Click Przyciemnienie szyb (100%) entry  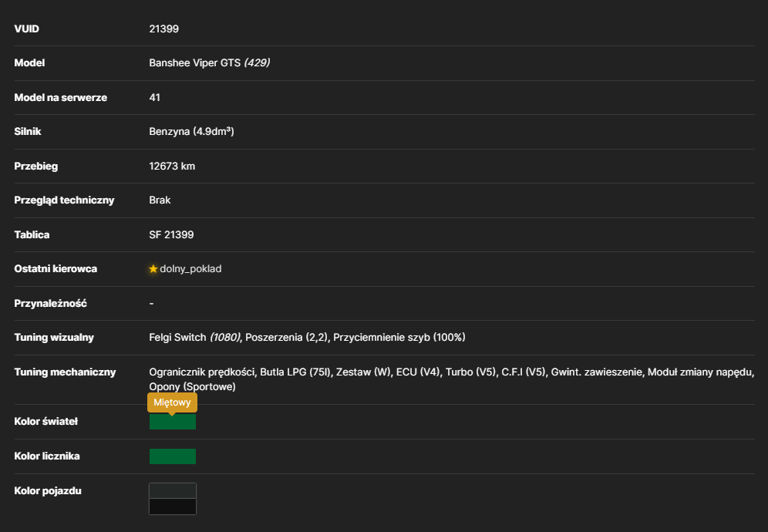coord(399,338)
